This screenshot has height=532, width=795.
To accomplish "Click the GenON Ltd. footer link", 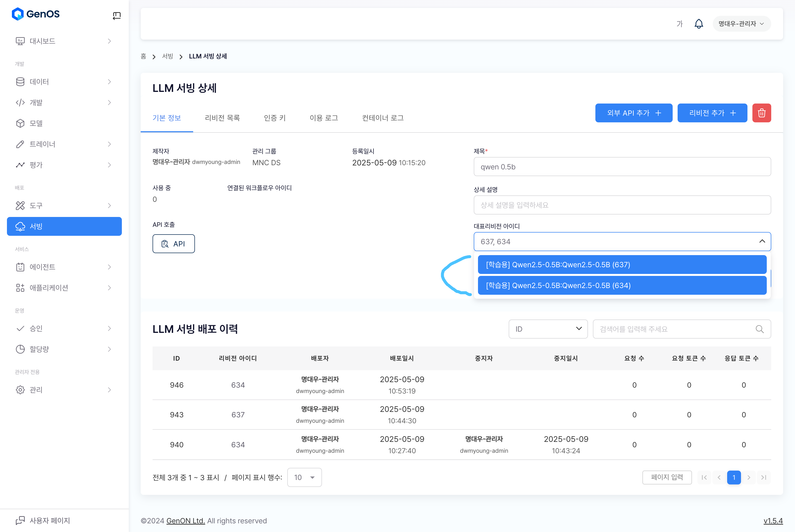I will pos(185,521).
